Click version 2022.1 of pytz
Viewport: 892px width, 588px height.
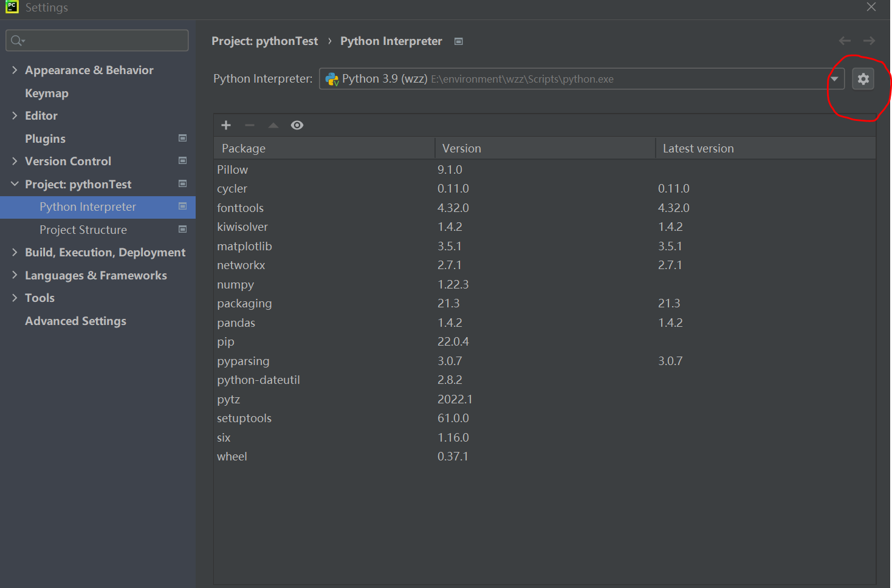tap(455, 399)
